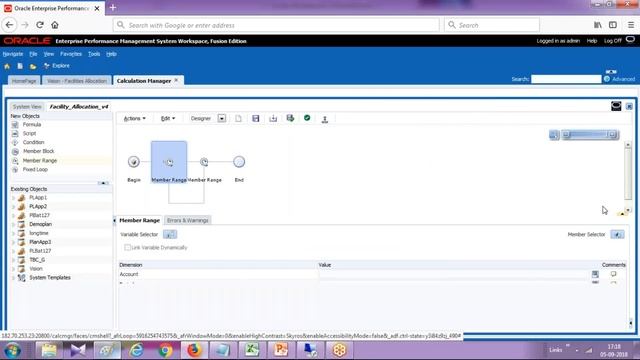Viewport: 640px width, 360px height.
Task: Click the Script object icon
Action: coord(15,133)
